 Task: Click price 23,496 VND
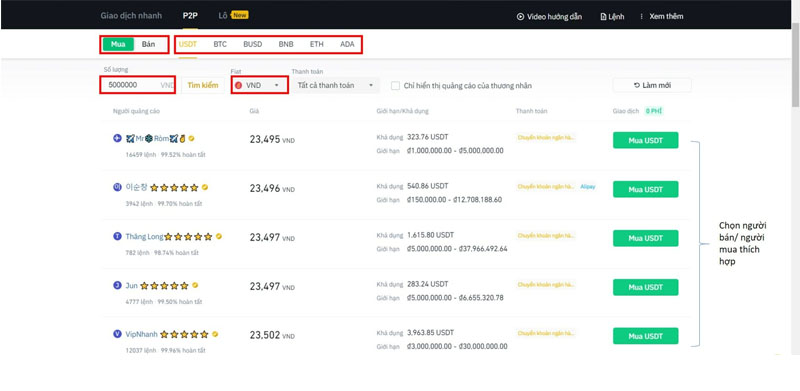pyautogui.click(x=272, y=188)
